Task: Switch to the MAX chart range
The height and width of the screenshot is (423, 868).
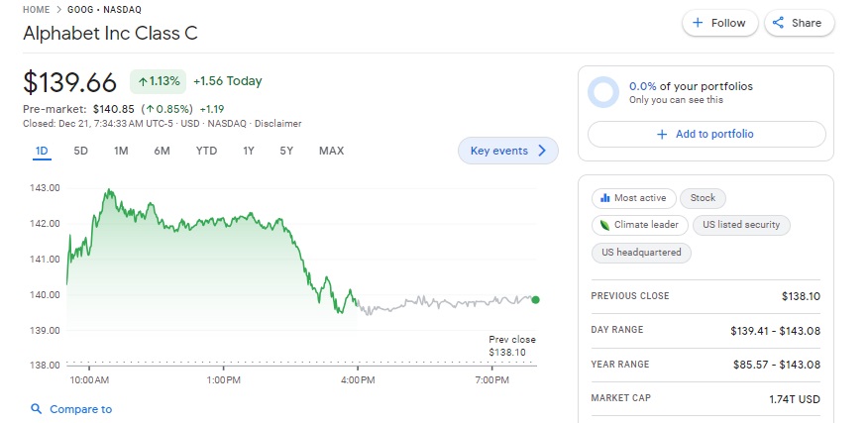Action: 331,151
